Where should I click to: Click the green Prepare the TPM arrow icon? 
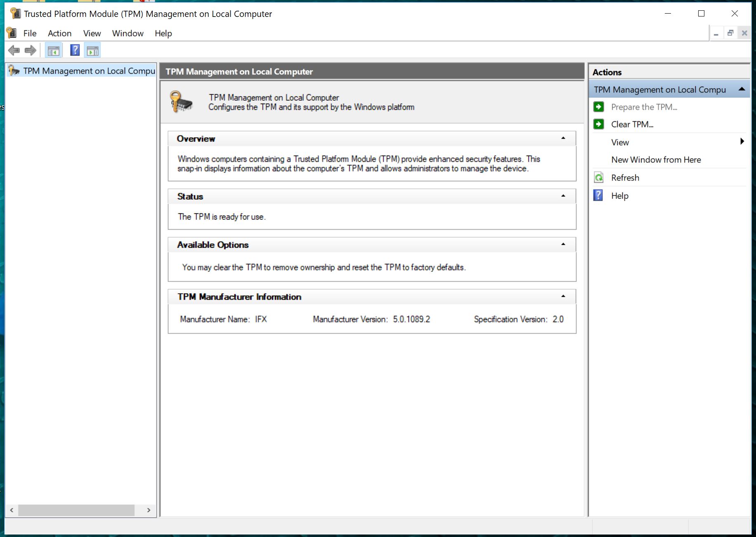tap(599, 107)
